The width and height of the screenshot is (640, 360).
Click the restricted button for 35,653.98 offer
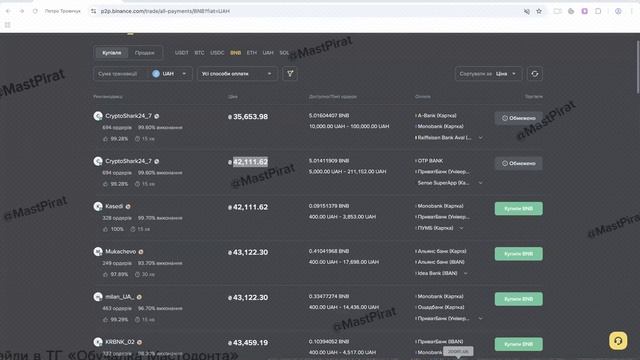pos(518,118)
